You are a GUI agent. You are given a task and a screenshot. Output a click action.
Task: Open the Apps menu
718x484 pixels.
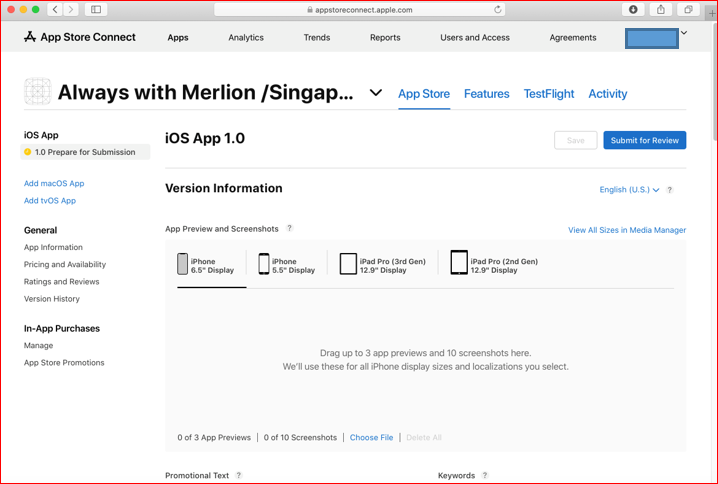tap(178, 38)
